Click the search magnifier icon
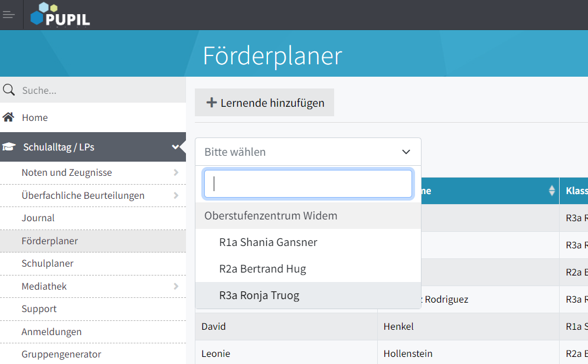The image size is (588, 364). click(x=9, y=90)
